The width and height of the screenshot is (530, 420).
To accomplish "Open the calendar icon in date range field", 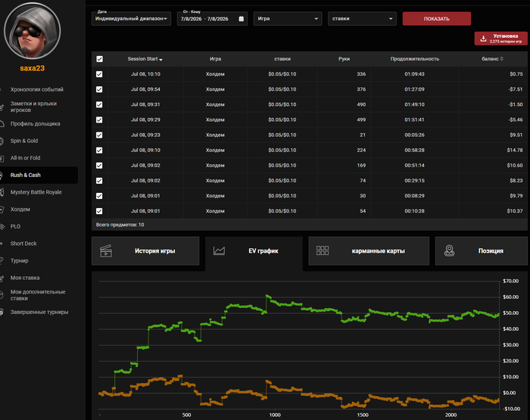I will (x=242, y=19).
